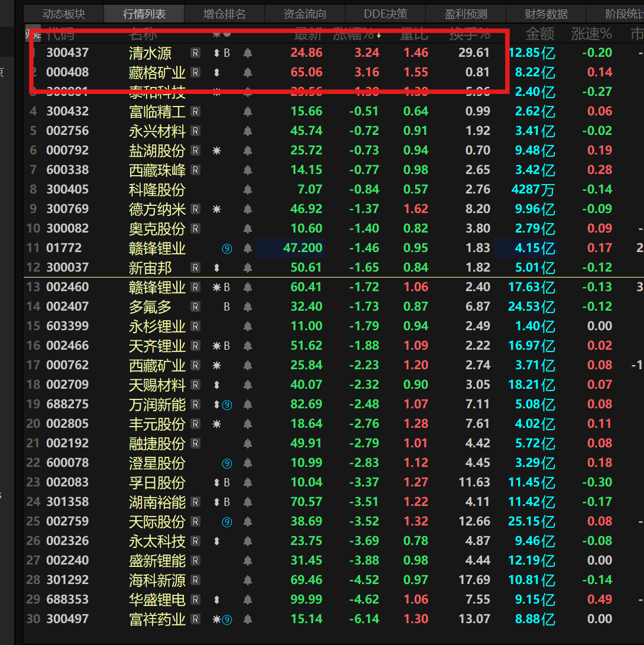Screen dimensions: 644x645
Task: Click the bell icon for 天齐锂业
Action: coord(247,346)
